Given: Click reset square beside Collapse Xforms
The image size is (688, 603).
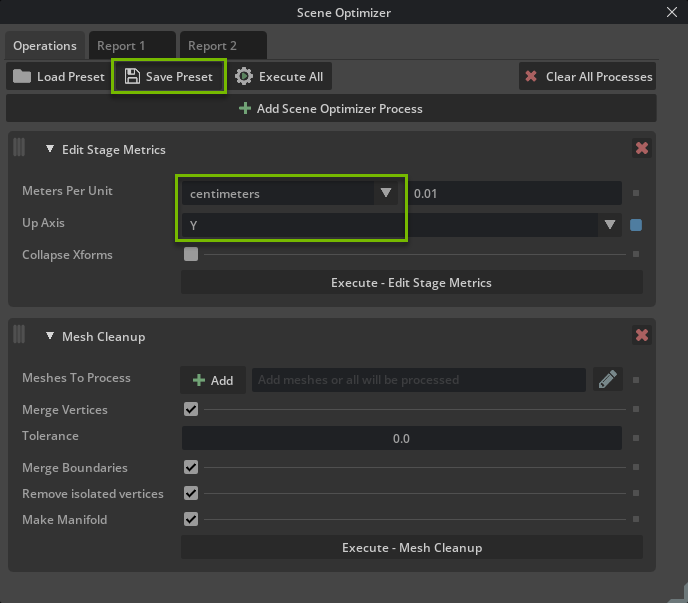Looking at the screenshot, I should pos(636,254).
